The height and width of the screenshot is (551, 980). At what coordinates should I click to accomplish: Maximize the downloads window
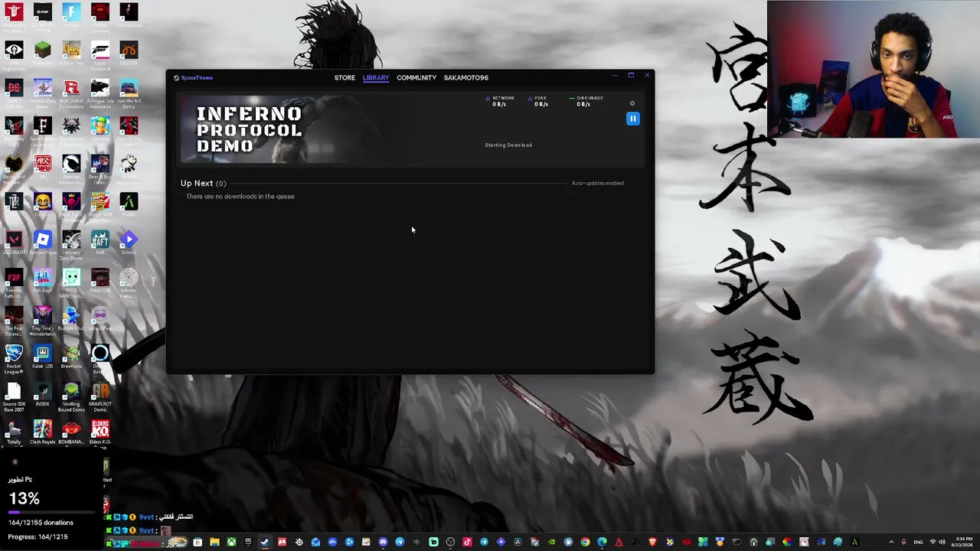click(x=631, y=75)
